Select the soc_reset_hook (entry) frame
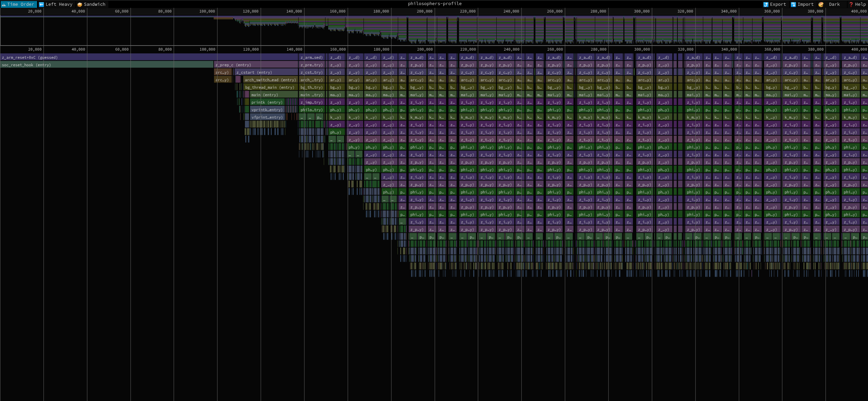This screenshot has width=868, height=401. pos(107,65)
